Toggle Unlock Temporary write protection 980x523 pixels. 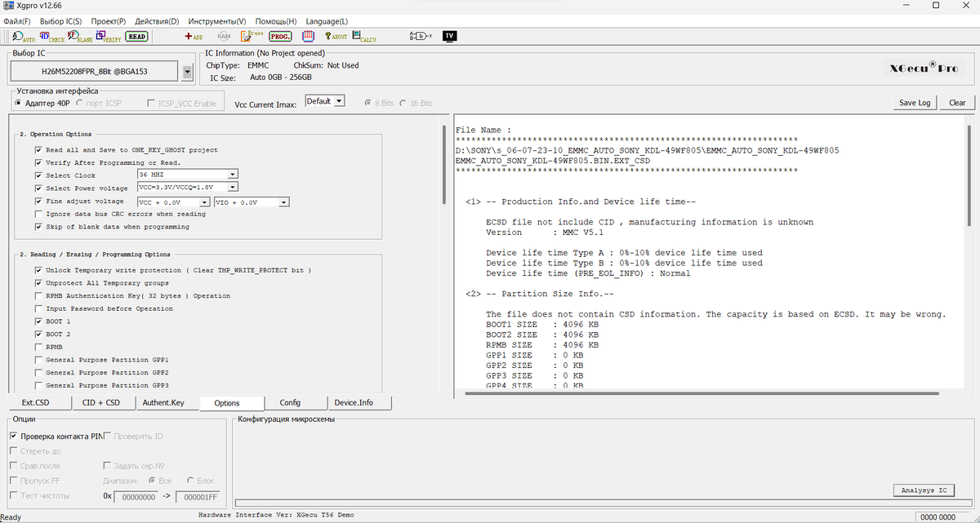pyautogui.click(x=38, y=270)
